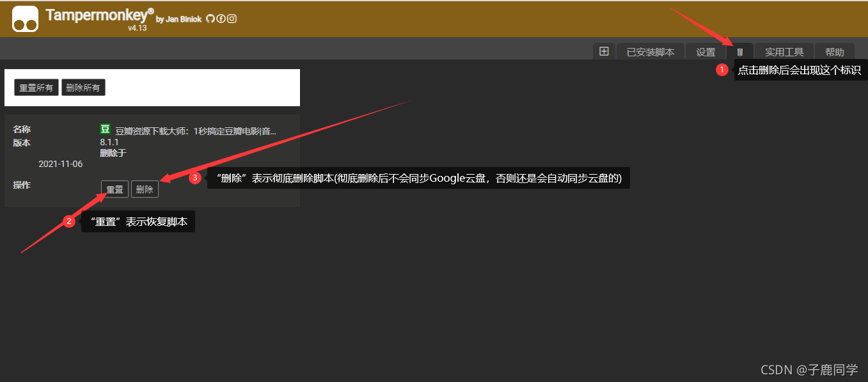
Task: Click the Tampermonkey title text
Action: click(x=100, y=15)
